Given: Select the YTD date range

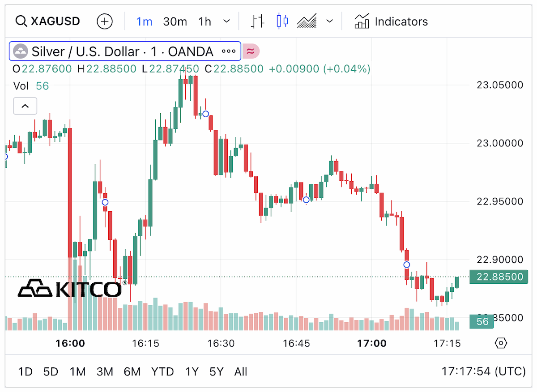Looking at the screenshot, I should 162,371.
